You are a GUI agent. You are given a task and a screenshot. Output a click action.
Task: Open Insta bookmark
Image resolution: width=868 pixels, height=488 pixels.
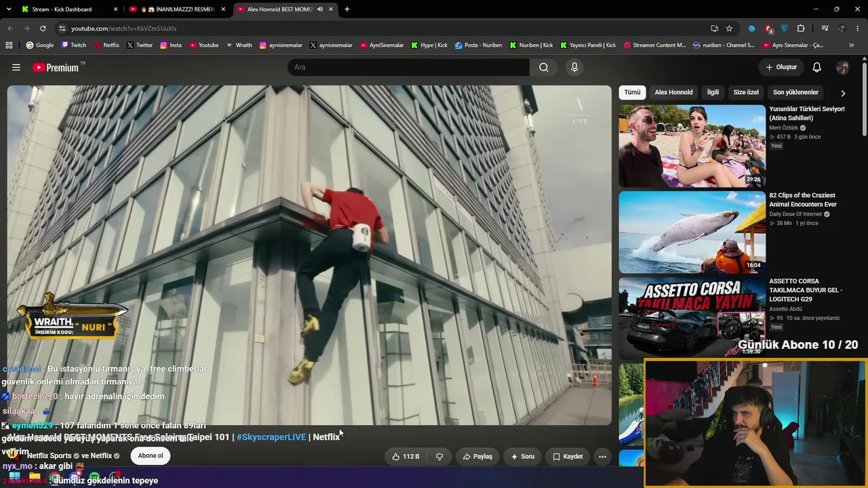click(171, 45)
